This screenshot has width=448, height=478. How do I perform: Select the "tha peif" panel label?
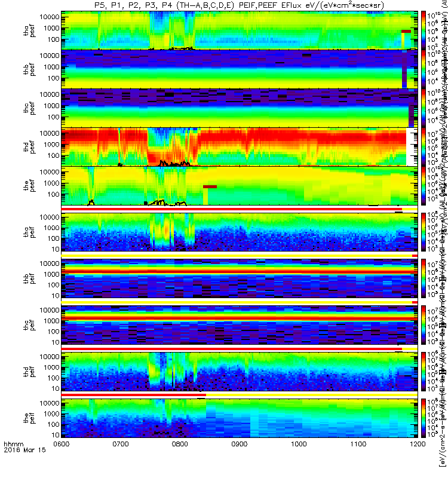coord(29,232)
